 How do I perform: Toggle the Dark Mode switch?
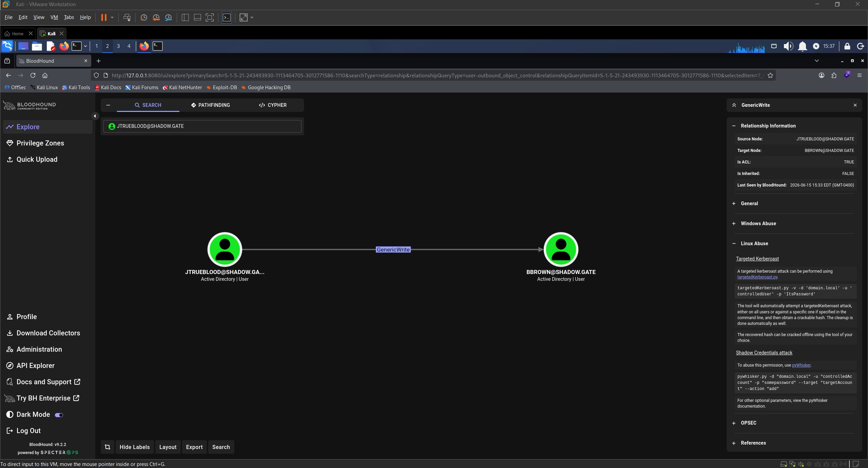(x=59, y=415)
